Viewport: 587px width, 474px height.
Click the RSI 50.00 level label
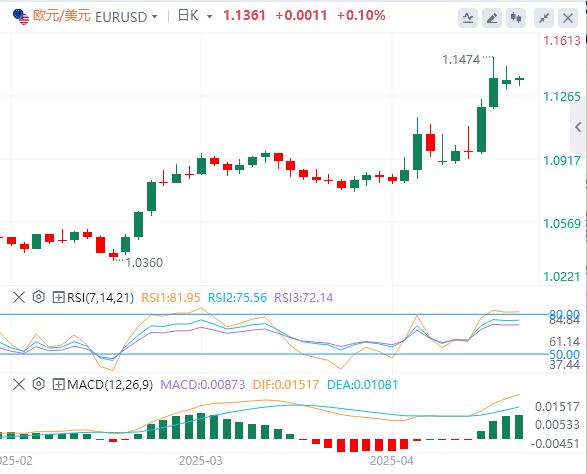565,354
